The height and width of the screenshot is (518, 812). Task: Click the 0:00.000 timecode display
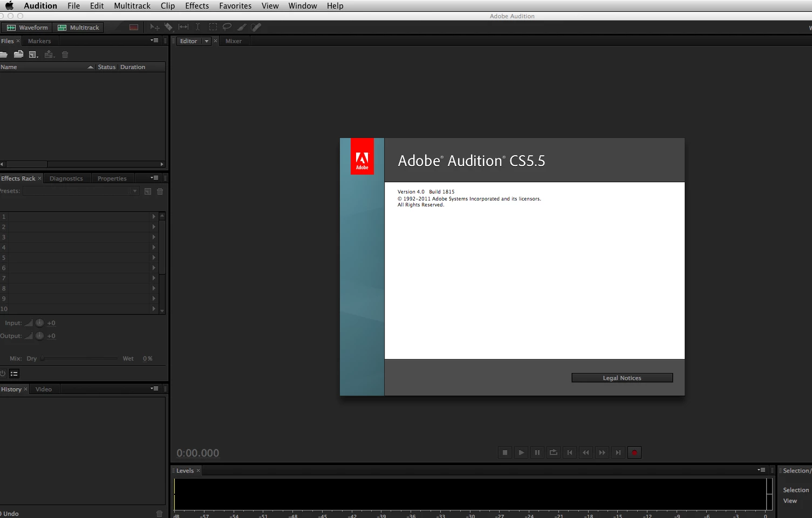[198, 453]
